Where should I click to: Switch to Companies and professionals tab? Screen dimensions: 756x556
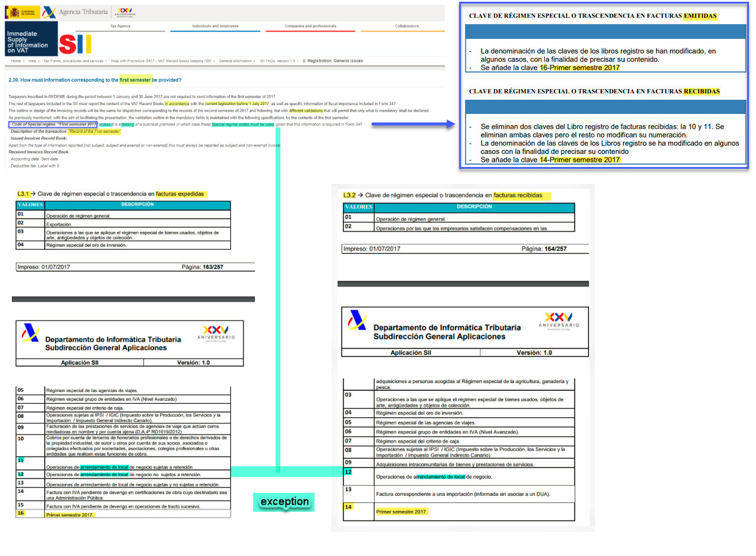[310, 27]
